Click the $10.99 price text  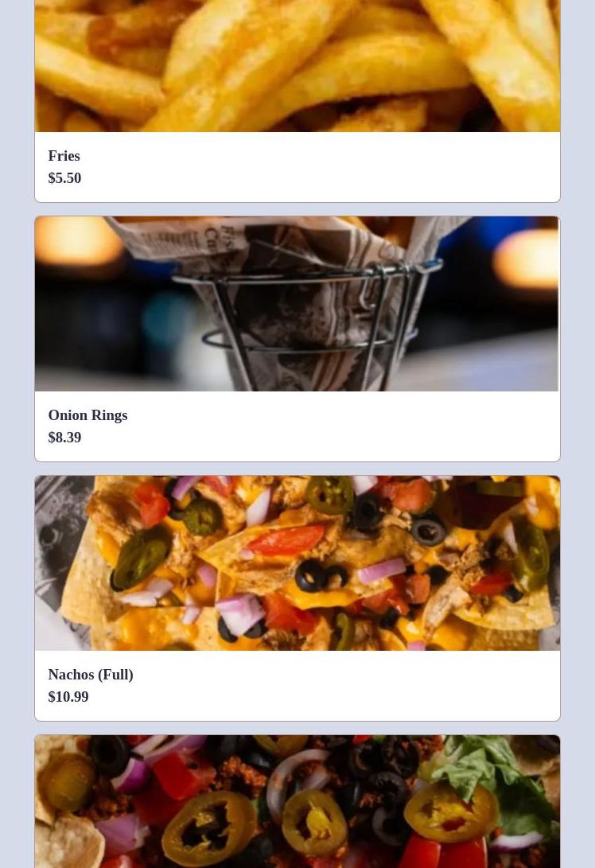(x=68, y=697)
